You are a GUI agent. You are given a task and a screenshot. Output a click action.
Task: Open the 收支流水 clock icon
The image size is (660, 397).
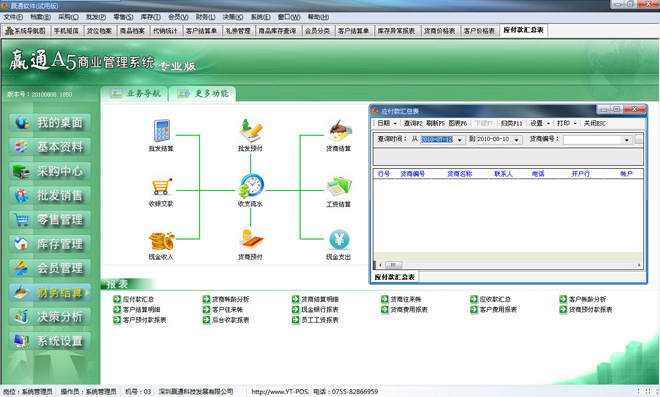(x=251, y=186)
